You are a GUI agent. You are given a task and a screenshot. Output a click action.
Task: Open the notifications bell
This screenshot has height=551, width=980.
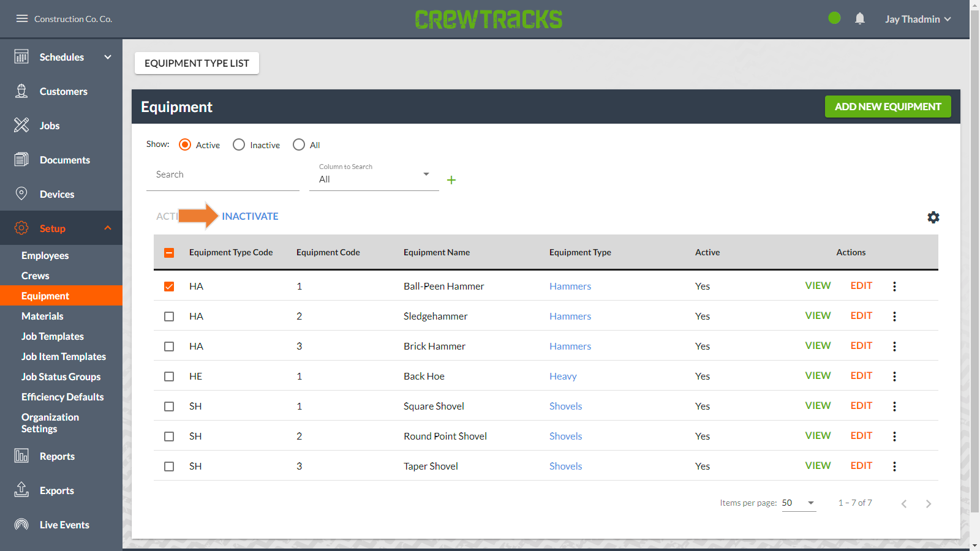point(860,18)
